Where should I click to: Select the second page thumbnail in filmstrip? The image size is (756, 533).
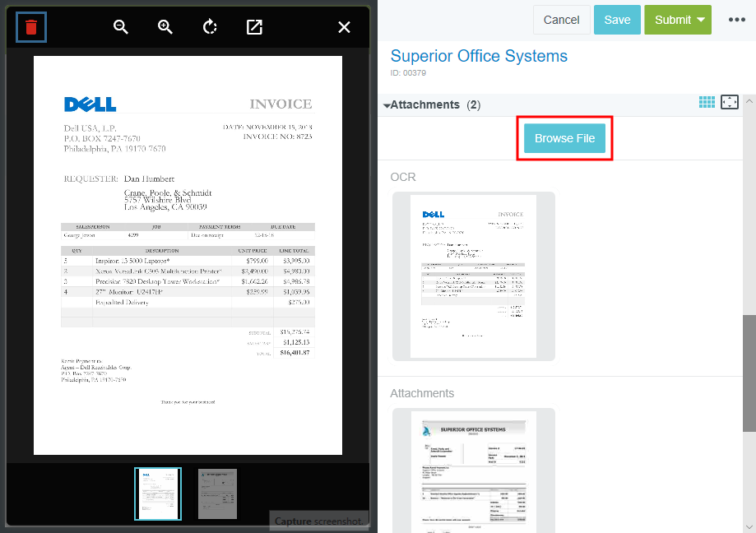coord(217,494)
